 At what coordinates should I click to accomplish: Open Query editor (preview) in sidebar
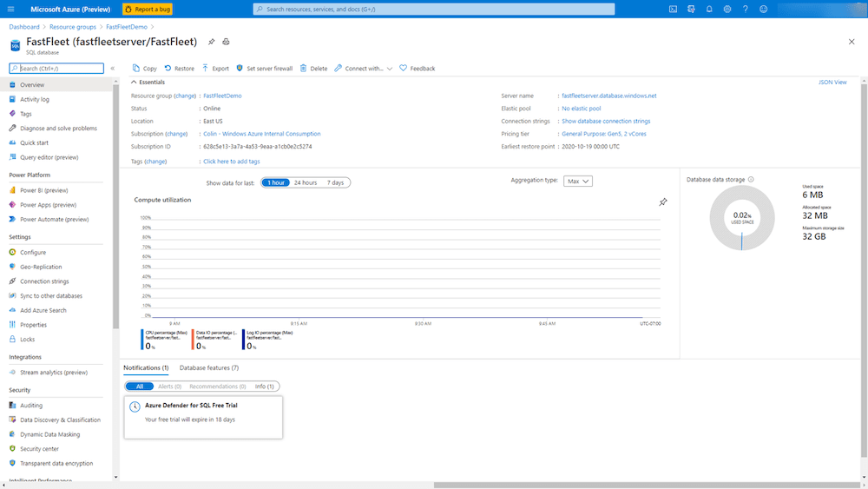(50, 157)
